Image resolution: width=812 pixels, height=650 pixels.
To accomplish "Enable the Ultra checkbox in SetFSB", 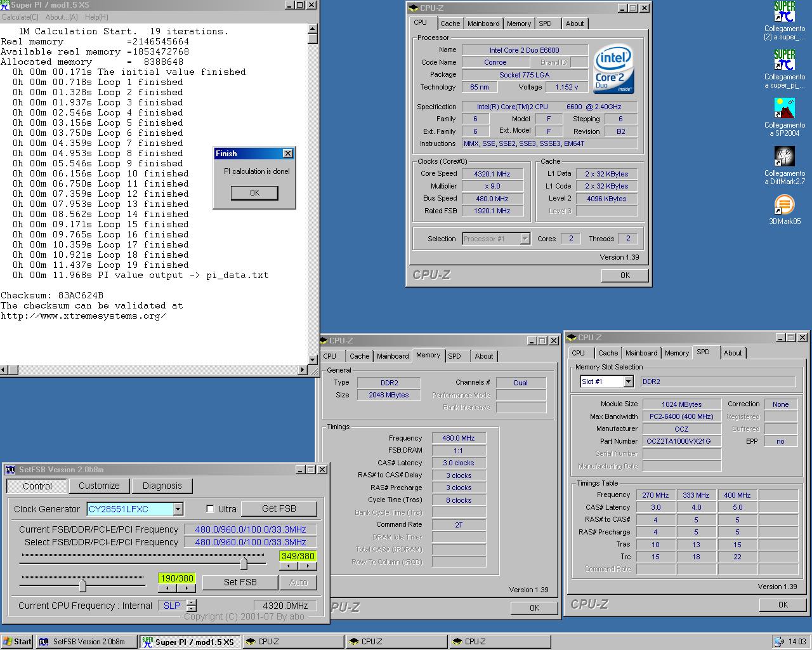I will (211, 509).
